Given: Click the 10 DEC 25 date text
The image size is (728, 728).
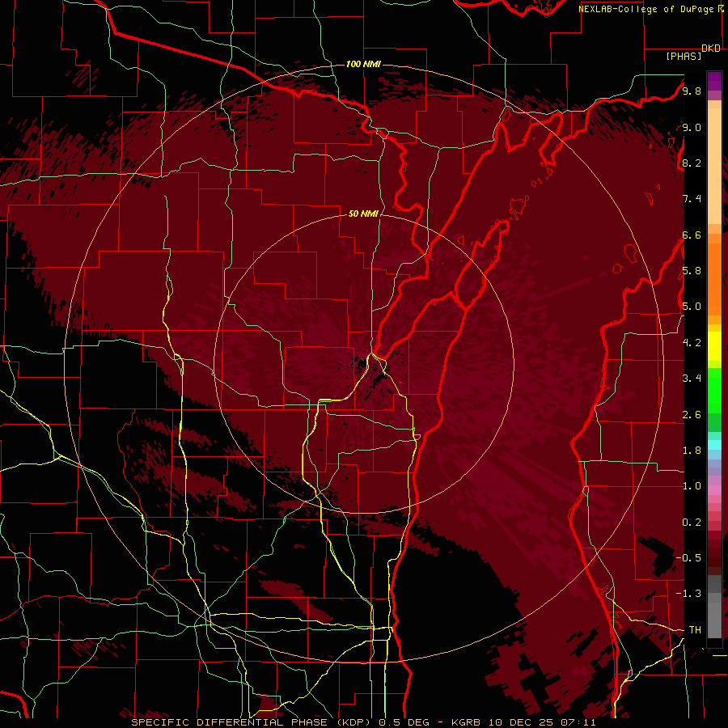Looking at the screenshot, I should tap(523, 722).
